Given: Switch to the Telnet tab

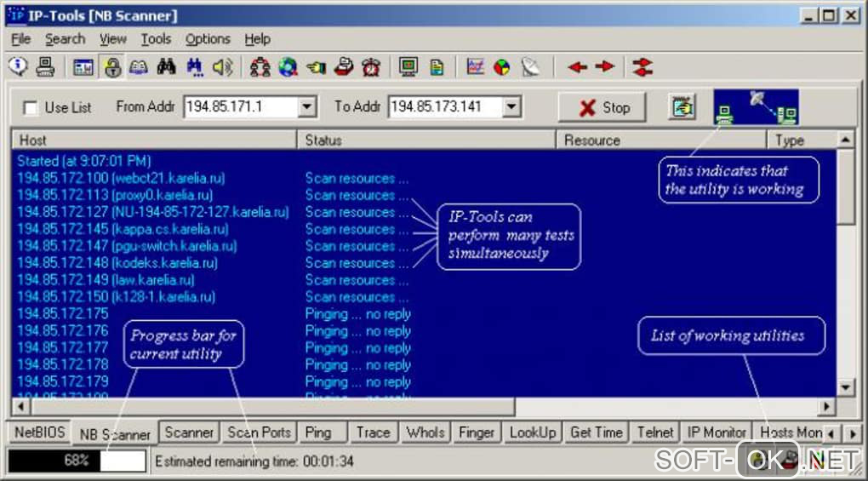Looking at the screenshot, I should point(655,432).
